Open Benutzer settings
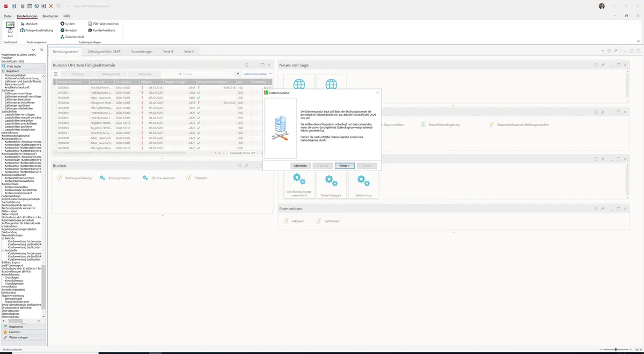The image size is (644, 354). point(69,30)
